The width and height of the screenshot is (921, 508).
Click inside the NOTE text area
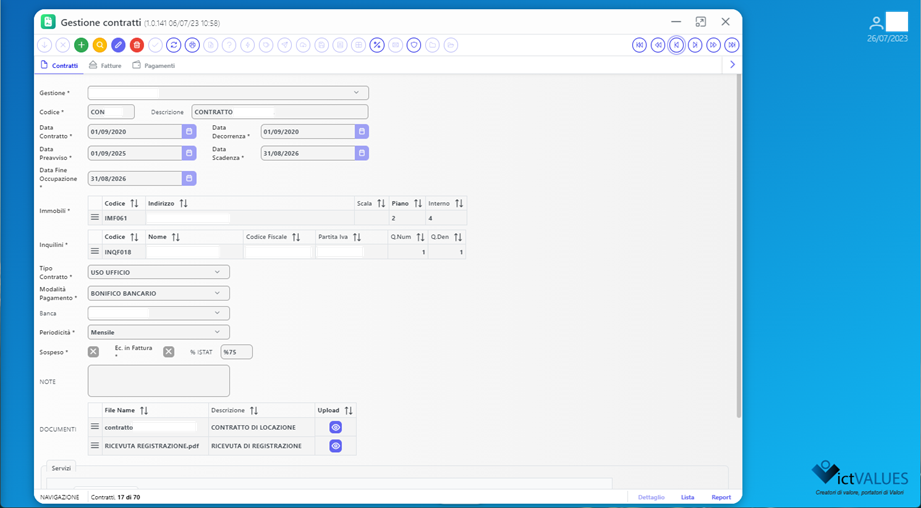[159, 381]
